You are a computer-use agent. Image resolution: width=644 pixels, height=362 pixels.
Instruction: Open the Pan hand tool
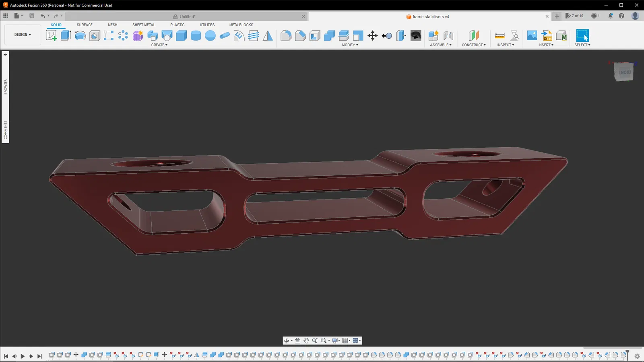click(306, 341)
